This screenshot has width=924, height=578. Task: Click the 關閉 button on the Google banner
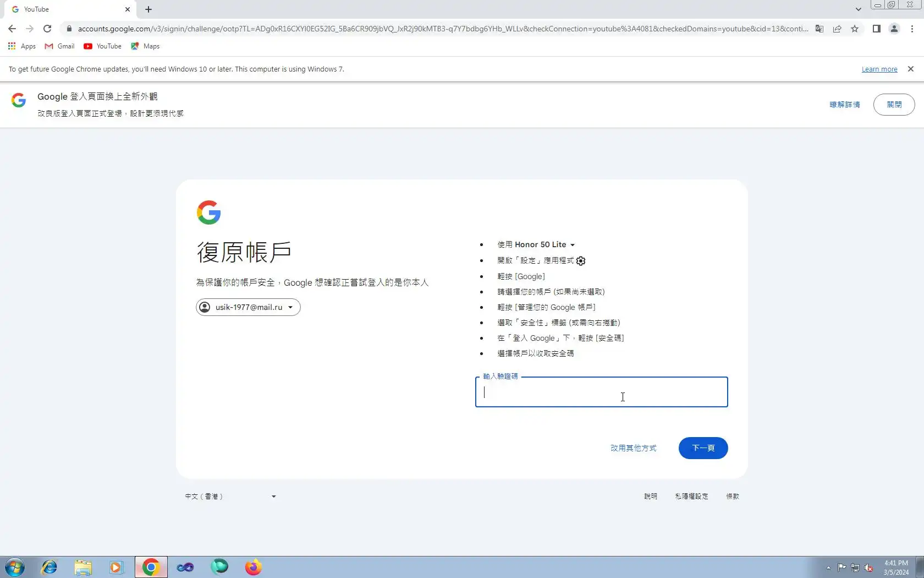(894, 105)
